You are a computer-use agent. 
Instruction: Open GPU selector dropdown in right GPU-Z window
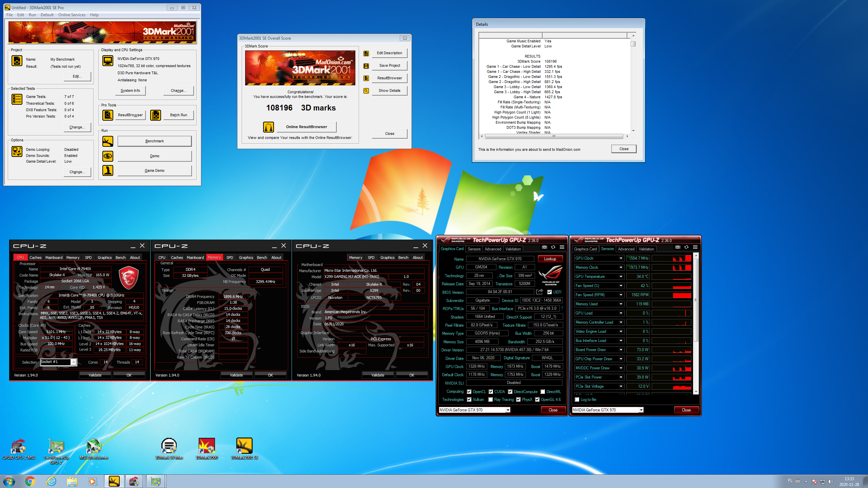[x=641, y=410]
